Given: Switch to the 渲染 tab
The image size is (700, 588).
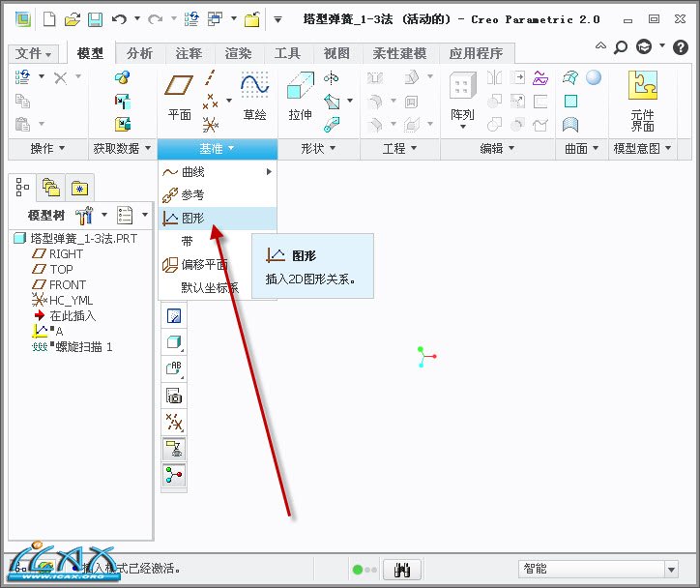Looking at the screenshot, I should (x=238, y=53).
